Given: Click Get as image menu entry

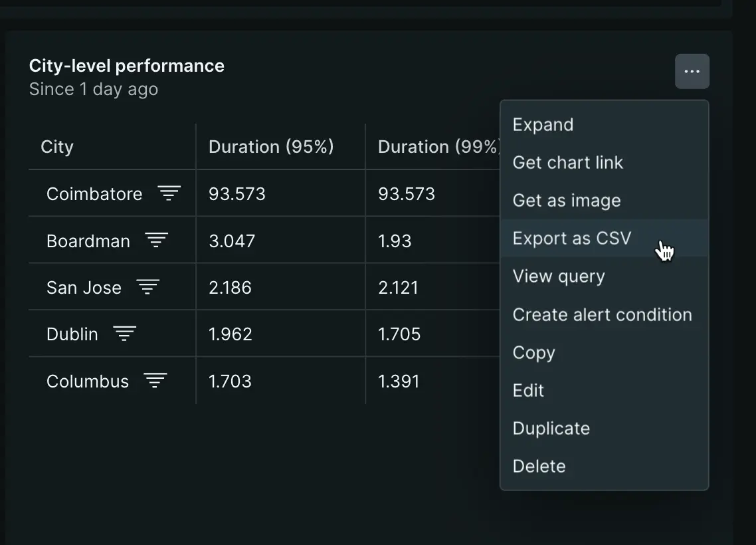Looking at the screenshot, I should pyautogui.click(x=567, y=201).
